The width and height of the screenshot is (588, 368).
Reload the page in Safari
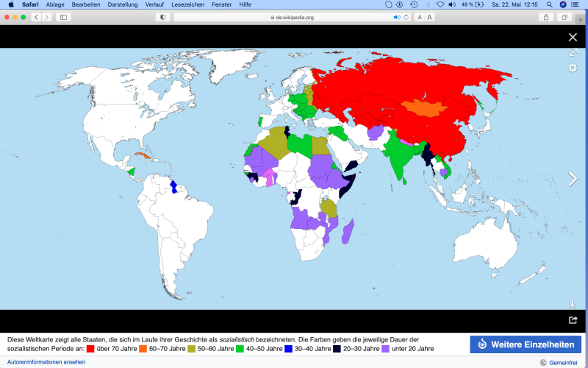[406, 17]
